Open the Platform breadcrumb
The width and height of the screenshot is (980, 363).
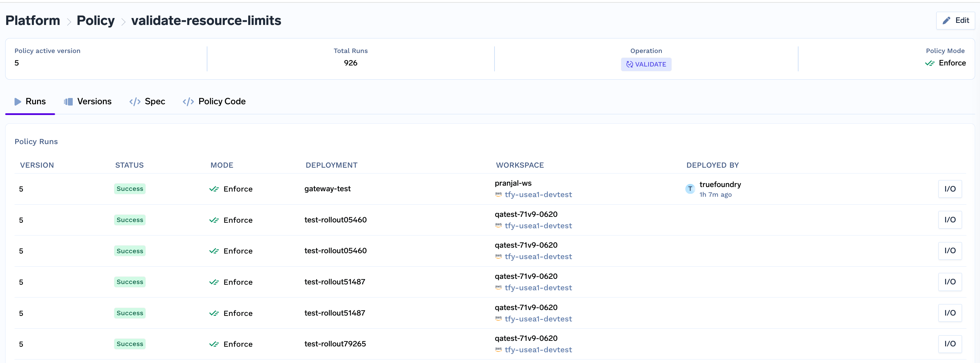click(33, 20)
